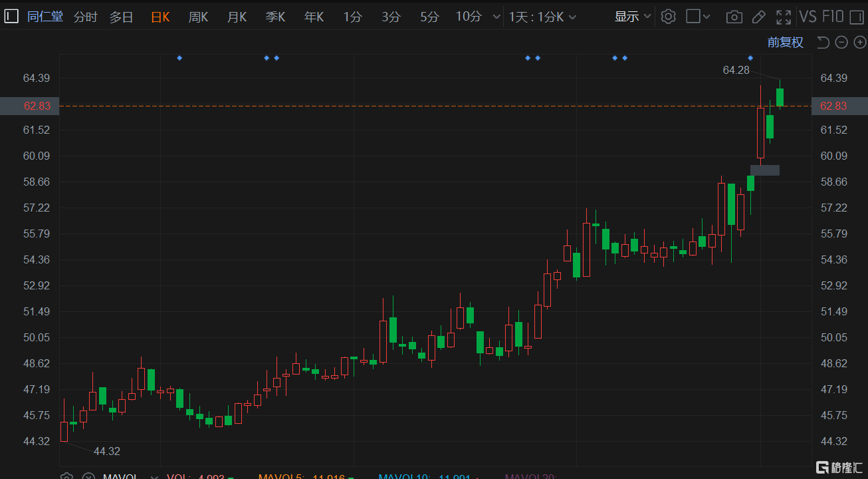868x479 pixels.
Task: Click the rightmost blue diamond event marker
Action: 750,58
